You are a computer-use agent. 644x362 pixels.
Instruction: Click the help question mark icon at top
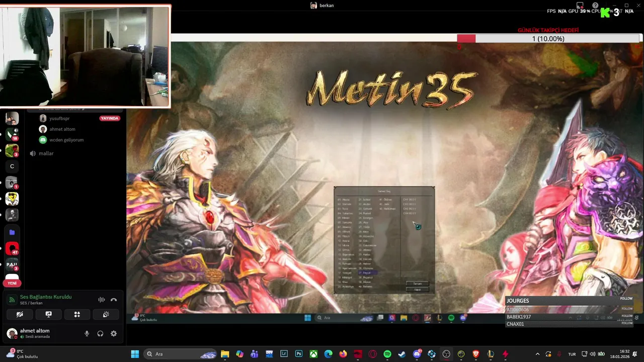[x=595, y=6]
